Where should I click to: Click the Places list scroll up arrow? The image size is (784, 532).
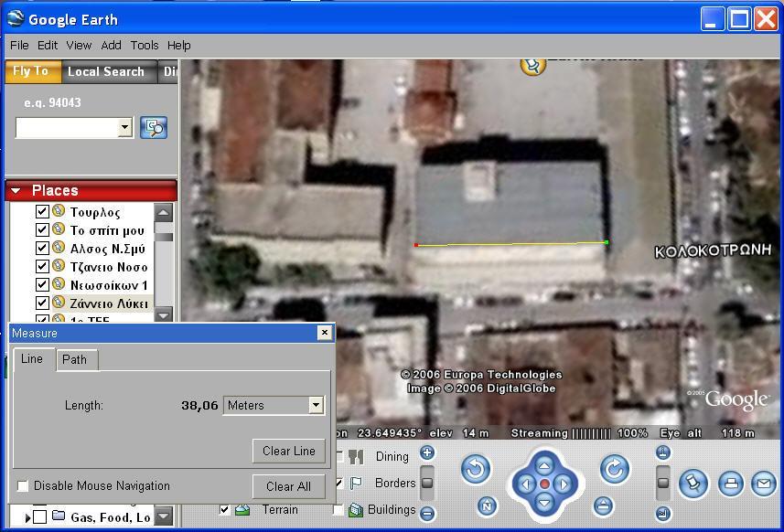[164, 213]
